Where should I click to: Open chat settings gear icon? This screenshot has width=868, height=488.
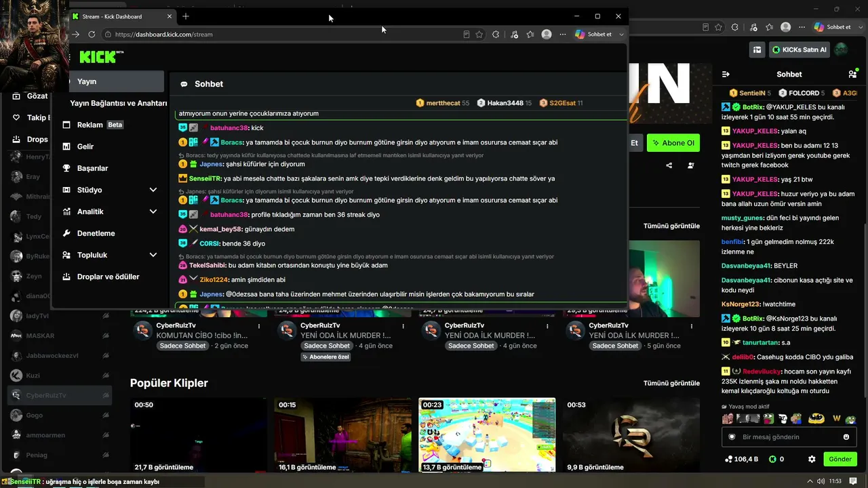click(812, 459)
